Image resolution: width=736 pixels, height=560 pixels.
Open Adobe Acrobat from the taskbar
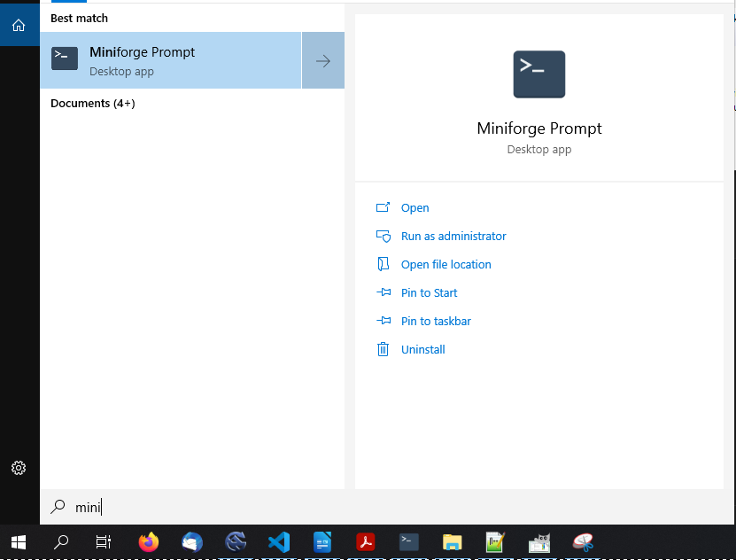[366, 542]
